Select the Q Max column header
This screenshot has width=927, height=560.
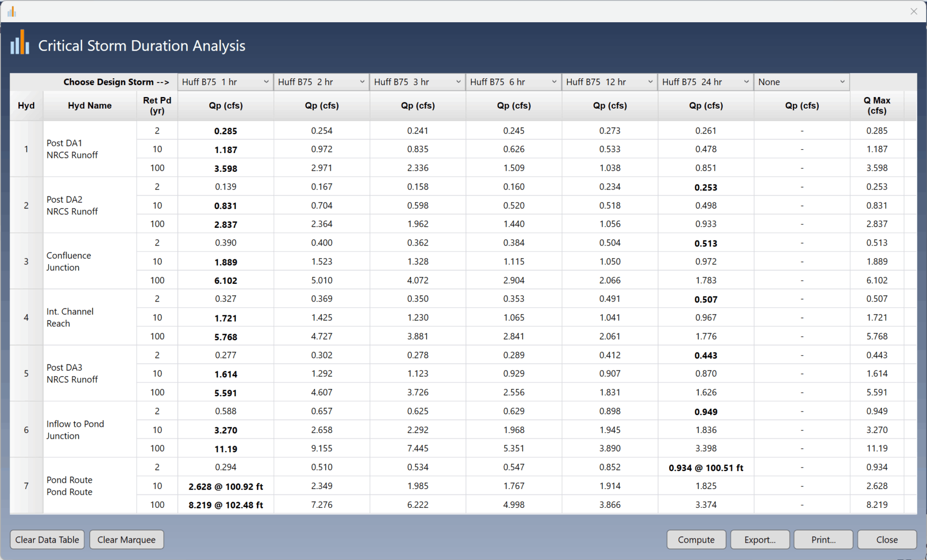(x=876, y=106)
